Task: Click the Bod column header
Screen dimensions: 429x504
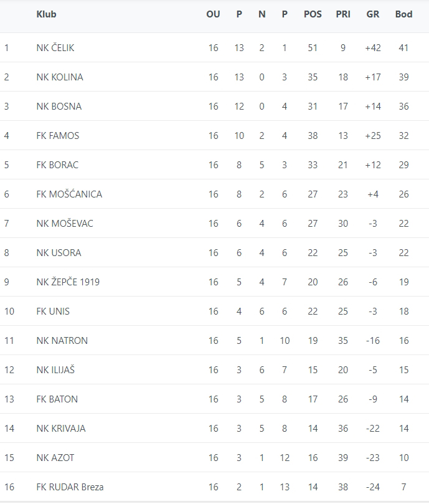Action: coord(403,14)
